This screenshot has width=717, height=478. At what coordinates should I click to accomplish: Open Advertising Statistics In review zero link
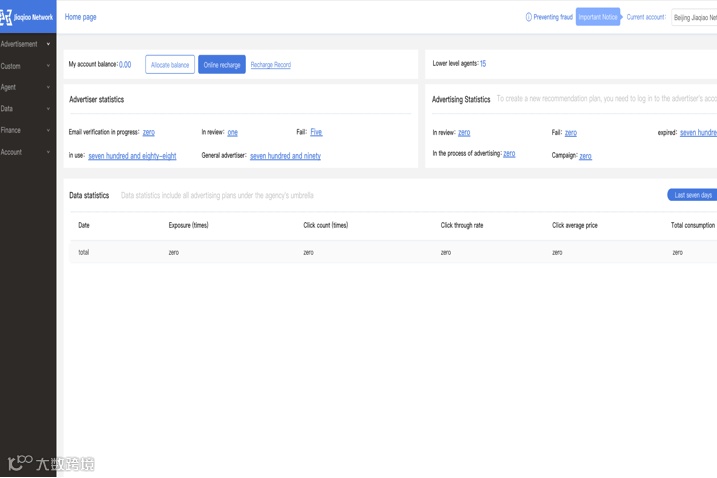[x=464, y=133]
